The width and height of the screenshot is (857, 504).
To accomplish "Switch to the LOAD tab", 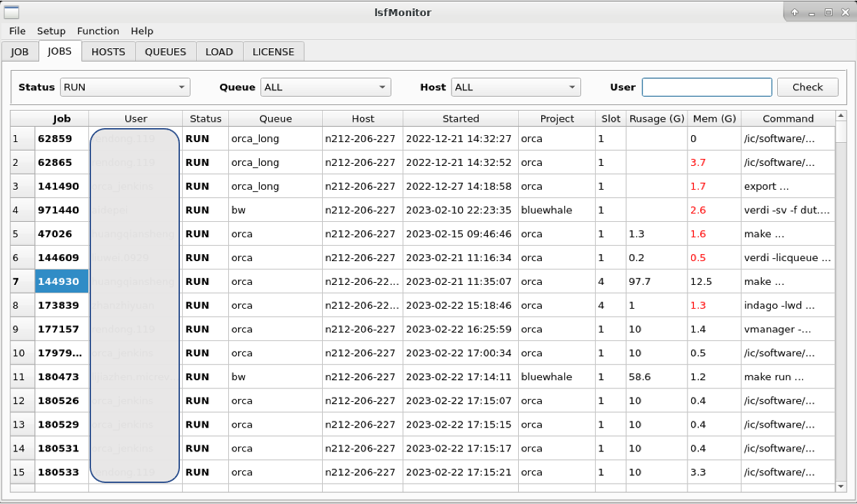I will click(x=219, y=51).
